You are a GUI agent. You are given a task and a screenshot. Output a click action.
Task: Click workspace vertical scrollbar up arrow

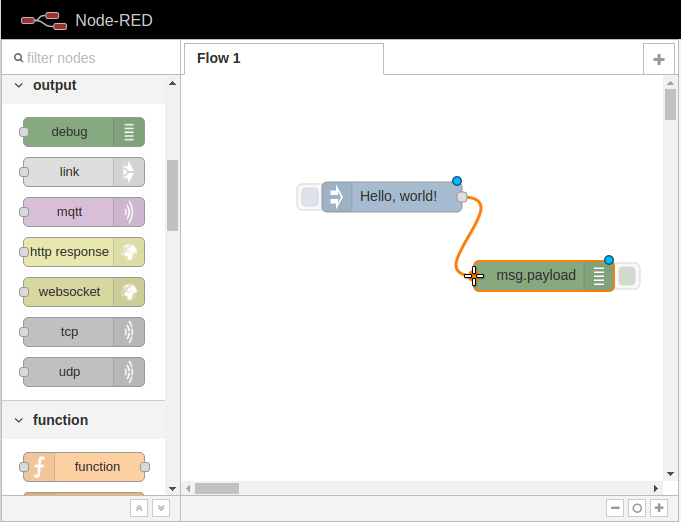(670, 83)
